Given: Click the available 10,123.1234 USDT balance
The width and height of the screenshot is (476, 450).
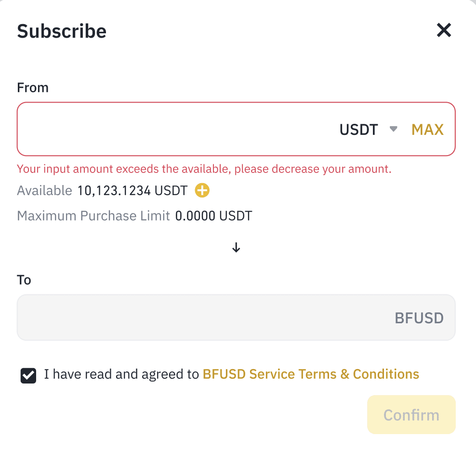Looking at the screenshot, I should 132,191.
